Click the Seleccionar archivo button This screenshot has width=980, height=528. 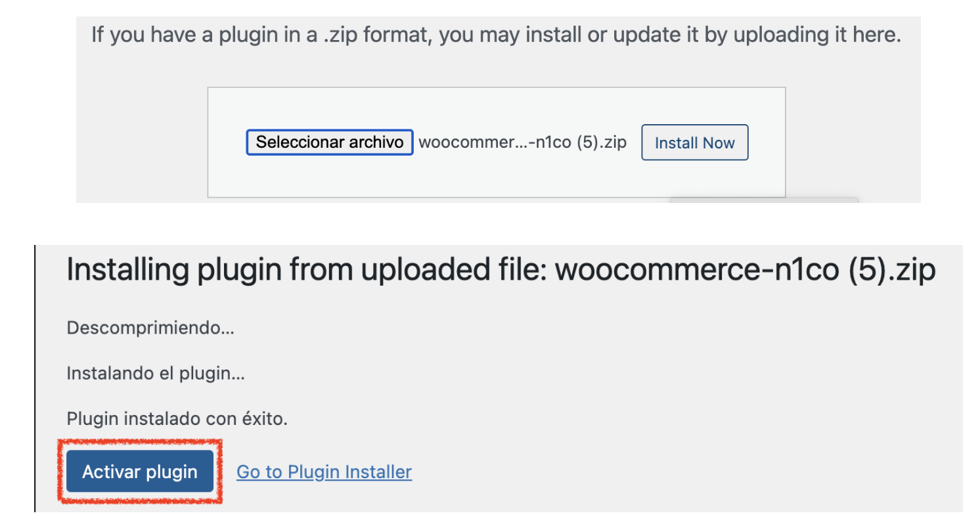click(329, 143)
